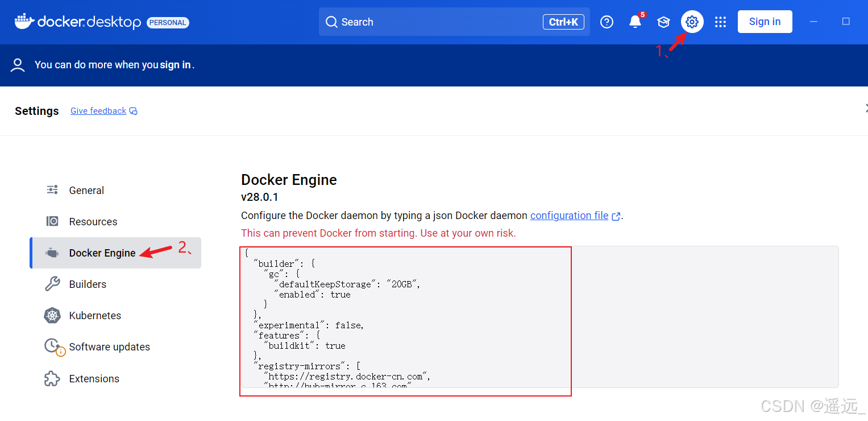Click the Kubernetes helm wheel icon

pyautogui.click(x=52, y=315)
